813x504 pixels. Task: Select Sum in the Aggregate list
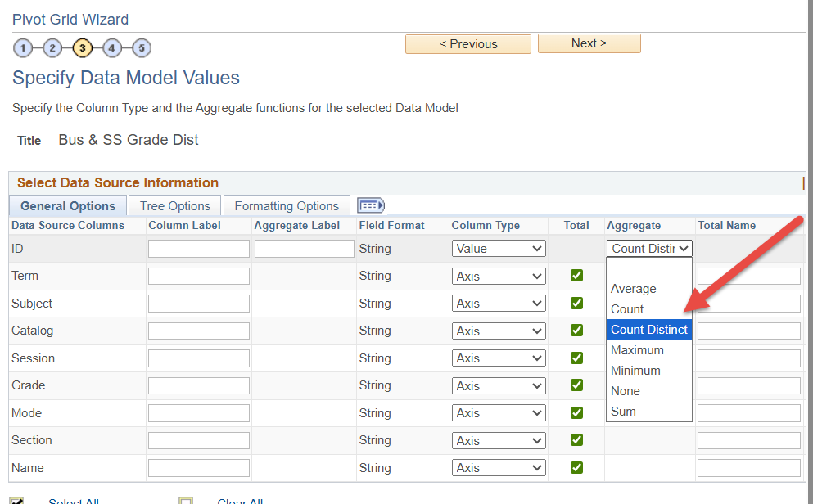coord(624,412)
